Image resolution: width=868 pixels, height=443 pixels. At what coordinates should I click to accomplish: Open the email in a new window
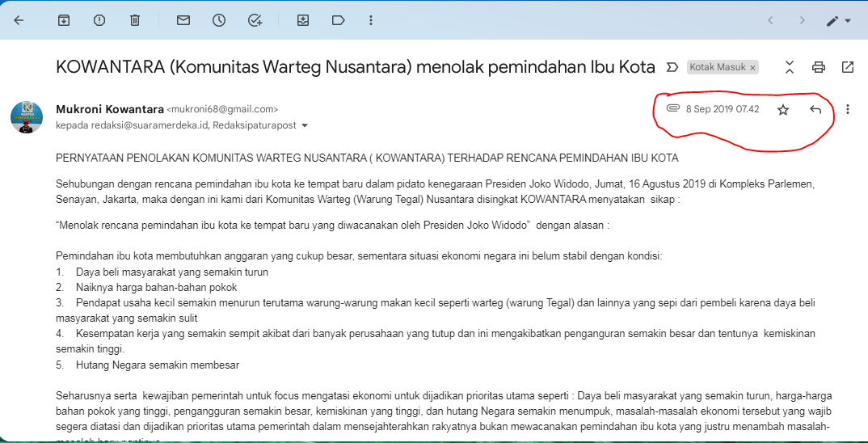[848, 68]
